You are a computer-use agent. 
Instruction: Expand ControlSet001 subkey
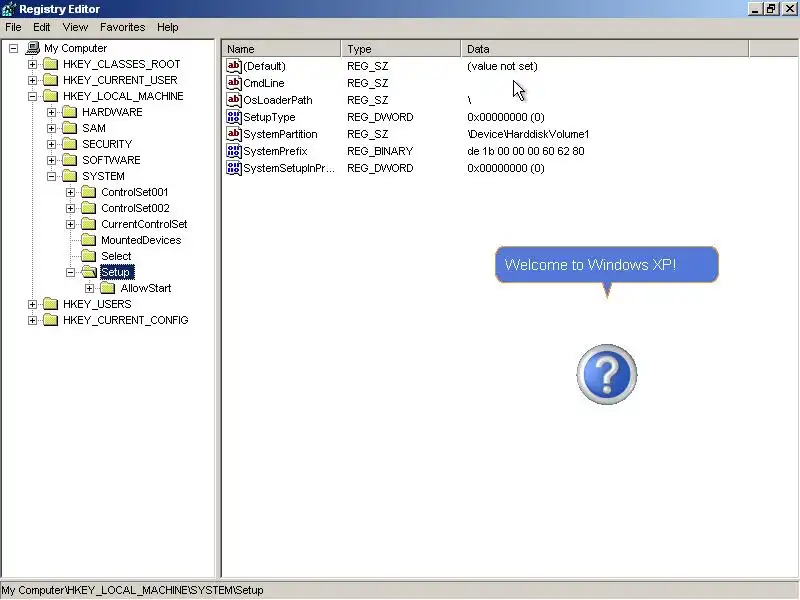tap(70, 192)
